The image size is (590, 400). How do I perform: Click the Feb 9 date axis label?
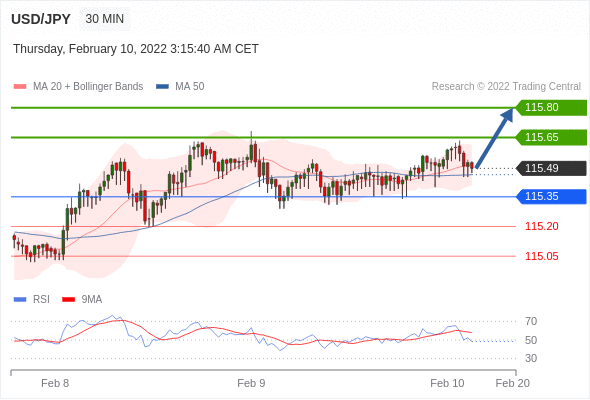tap(251, 383)
